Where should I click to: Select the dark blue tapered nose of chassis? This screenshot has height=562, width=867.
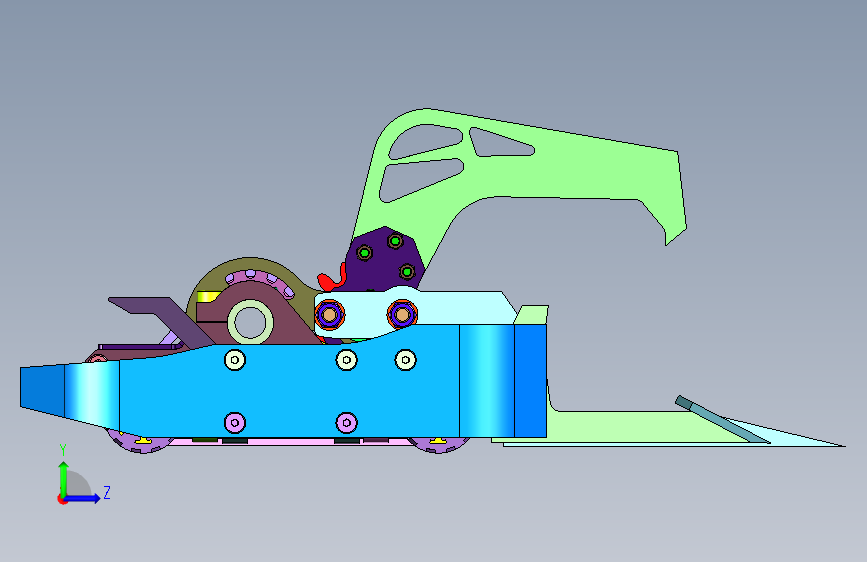coord(42,388)
